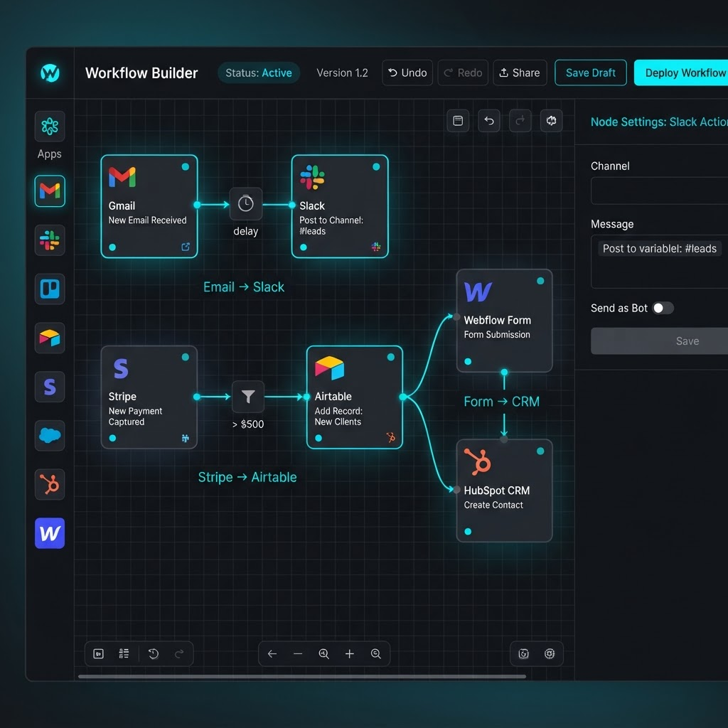Screen dimensions: 728x728
Task: Click Save Draft button
Action: (591, 73)
